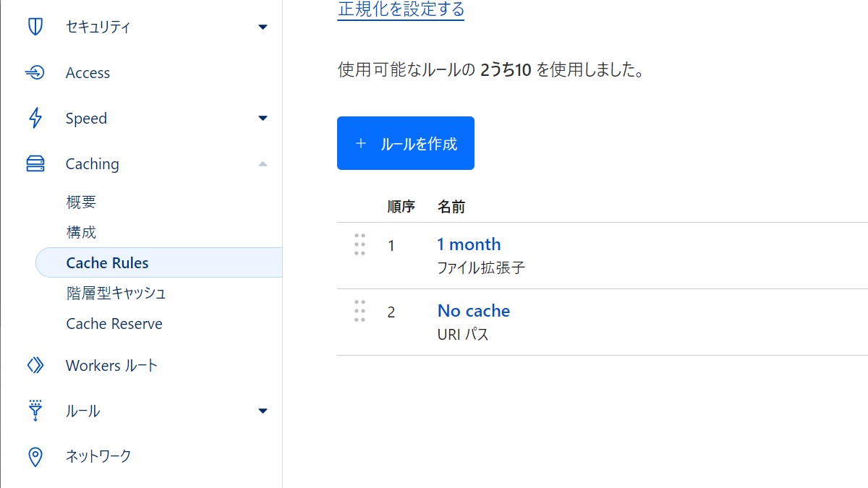The image size is (868, 488).
Task: Open the ネットワーク menu item
Action: (x=98, y=456)
